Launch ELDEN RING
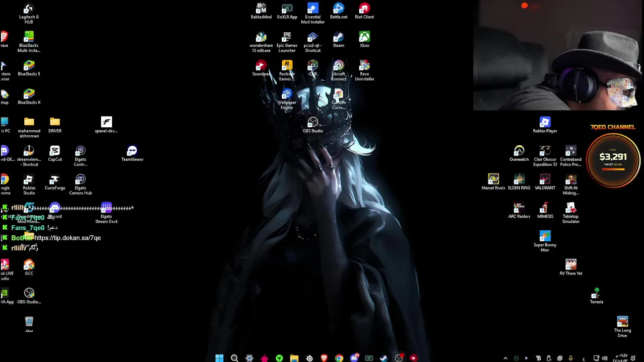This screenshot has height=362, width=644. click(x=519, y=183)
